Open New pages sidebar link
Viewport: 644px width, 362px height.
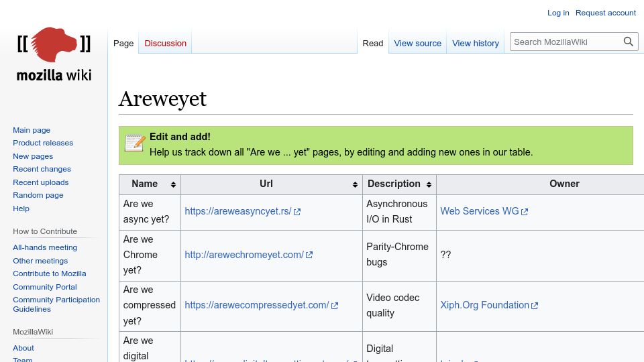coord(33,156)
